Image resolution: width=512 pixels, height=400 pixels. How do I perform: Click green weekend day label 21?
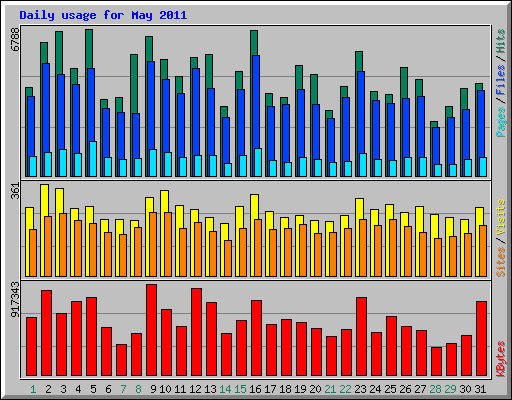point(330,389)
